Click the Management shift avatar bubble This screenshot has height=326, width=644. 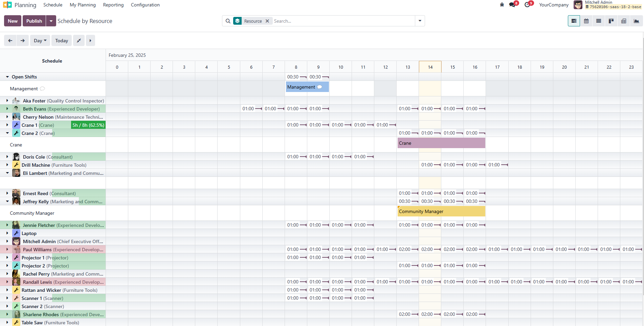point(320,87)
